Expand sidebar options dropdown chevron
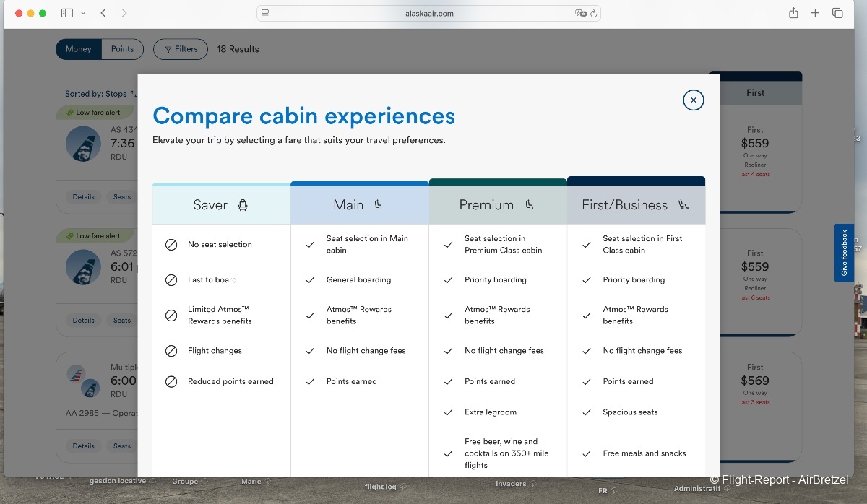 click(84, 13)
